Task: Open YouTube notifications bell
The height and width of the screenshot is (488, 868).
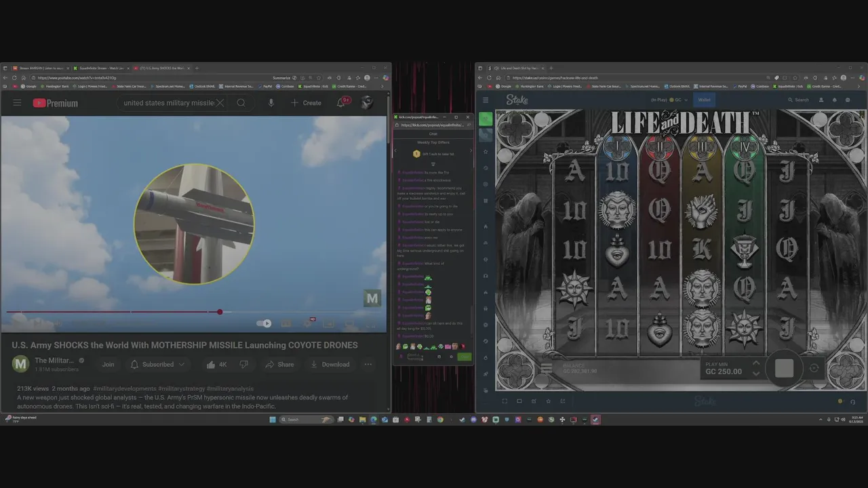Action: coord(342,103)
